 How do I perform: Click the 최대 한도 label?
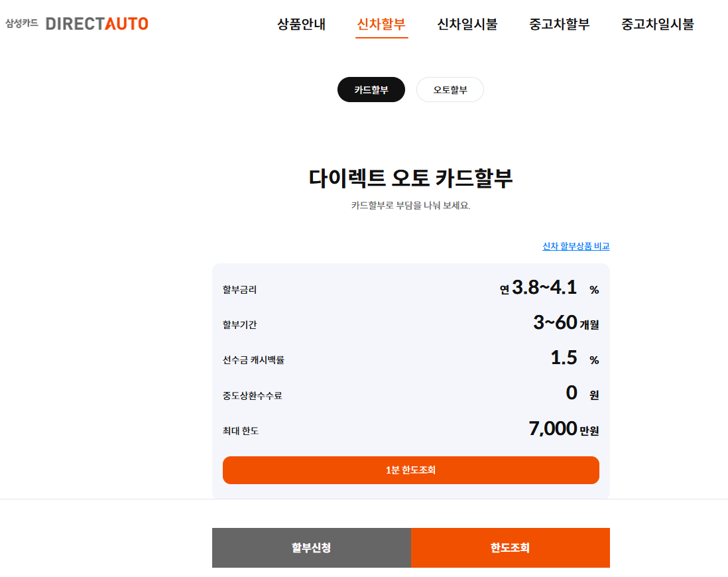coord(241,430)
